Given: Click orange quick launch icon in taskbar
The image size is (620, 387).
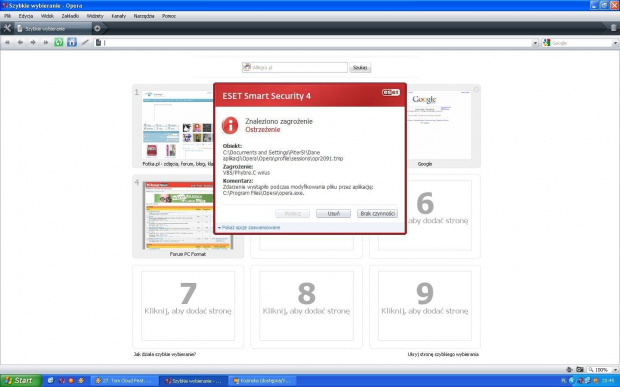Looking at the screenshot, I should click(72, 381).
